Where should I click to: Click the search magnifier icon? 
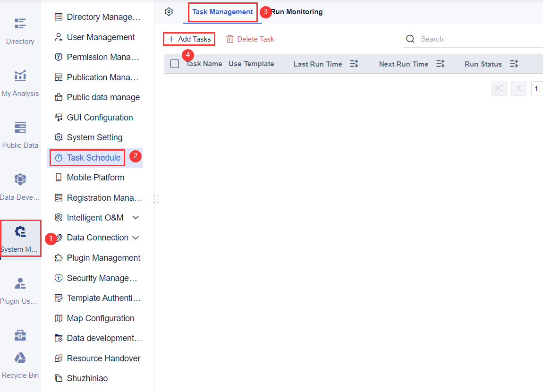click(x=410, y=39)
